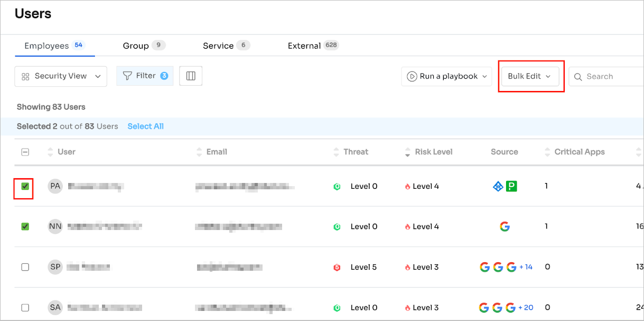644x321 pixels.
Task: Sort by the Risk Level column header
Action: click(x=428, y=152)
